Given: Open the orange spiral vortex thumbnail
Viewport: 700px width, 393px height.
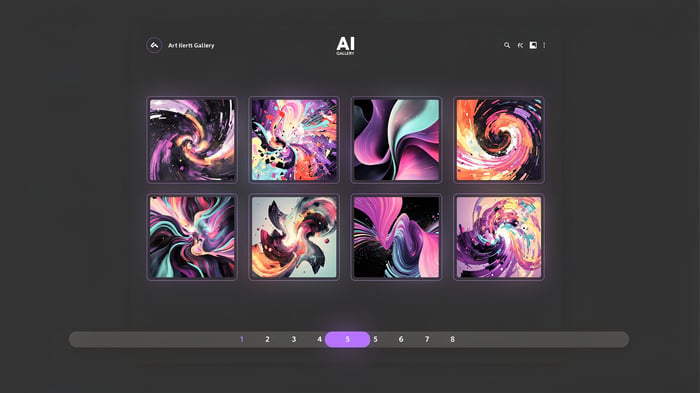Looking at the screenshot, I should 499,140.
